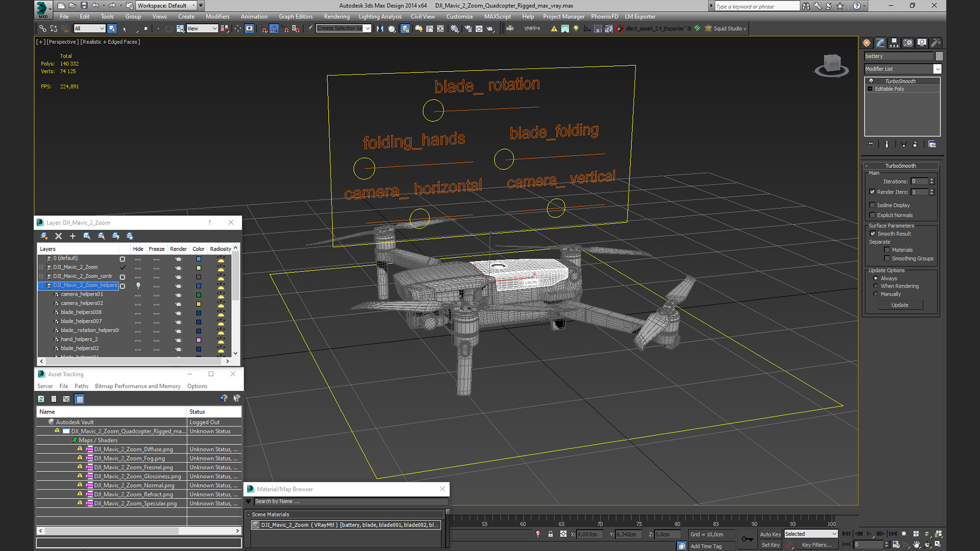The height and width of the screenshot is (551, 980).
Task: Click the battery object color swatch
Action: pos(939,56)
